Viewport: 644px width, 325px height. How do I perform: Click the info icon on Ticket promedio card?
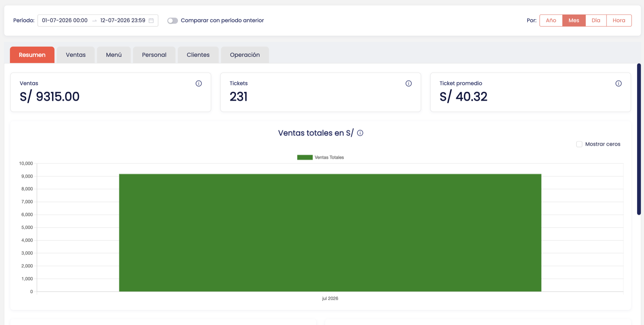[619, 83]
